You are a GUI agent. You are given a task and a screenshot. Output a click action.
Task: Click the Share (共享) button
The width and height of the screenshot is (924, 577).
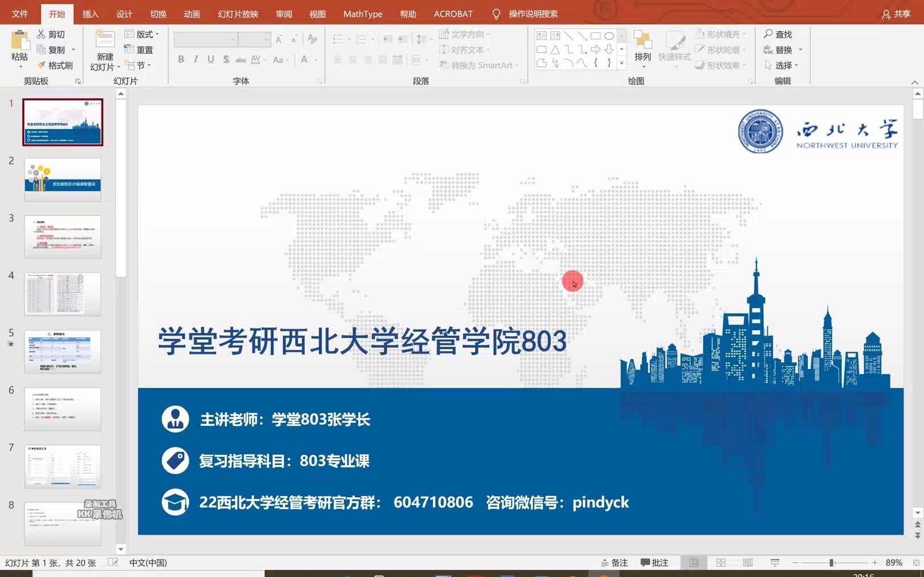[x=897, y=14]
